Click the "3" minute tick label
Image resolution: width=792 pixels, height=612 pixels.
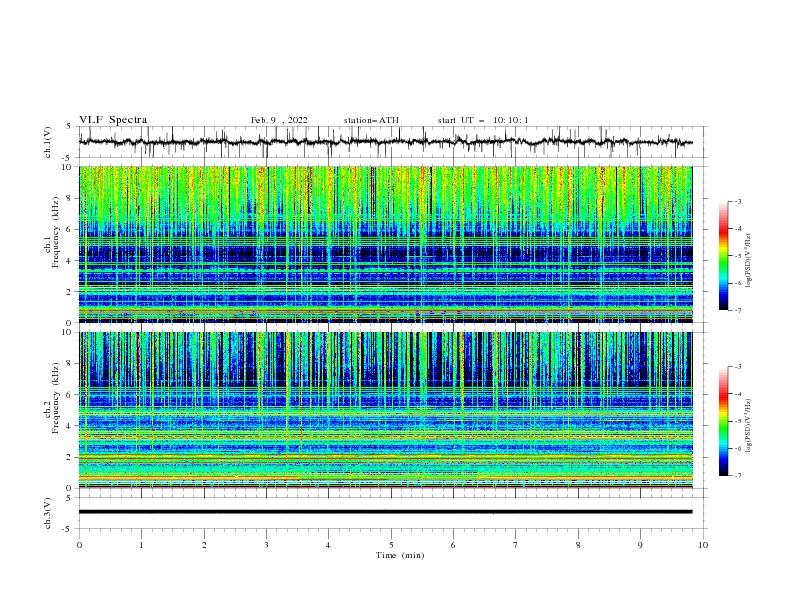[266, 545]
